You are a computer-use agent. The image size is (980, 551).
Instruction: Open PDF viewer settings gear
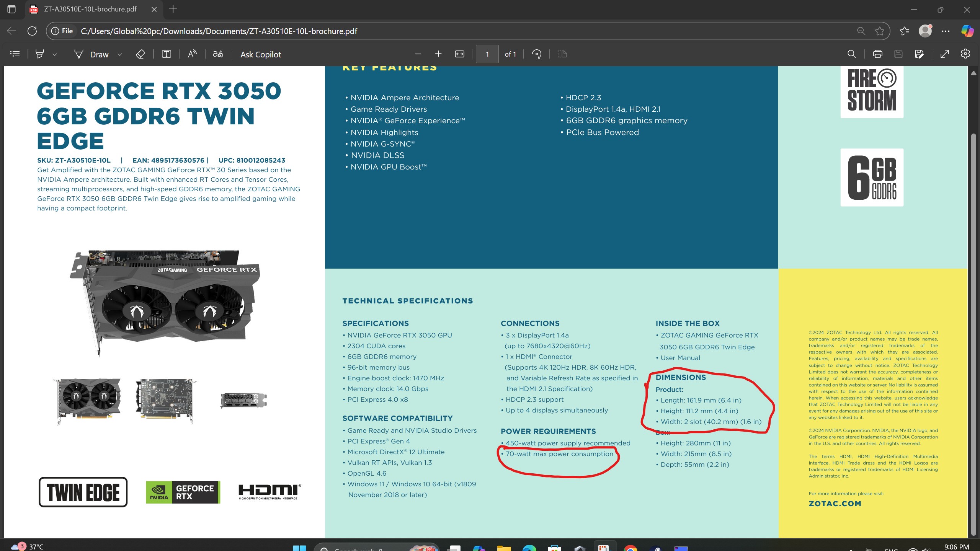pos(965,54)
